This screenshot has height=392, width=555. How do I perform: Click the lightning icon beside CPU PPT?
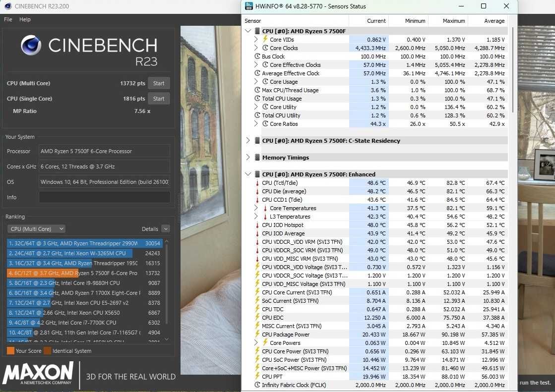point(257,377)
